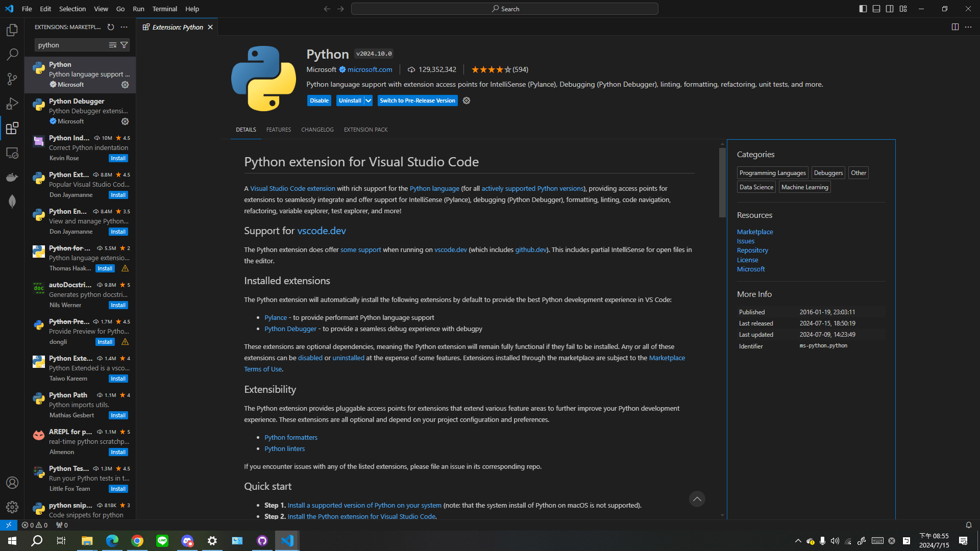Image resolution: width=980 pixels, height=551 pixels.
Task: Refresh the extensions marketplace list
Action: tap(111, 27)
